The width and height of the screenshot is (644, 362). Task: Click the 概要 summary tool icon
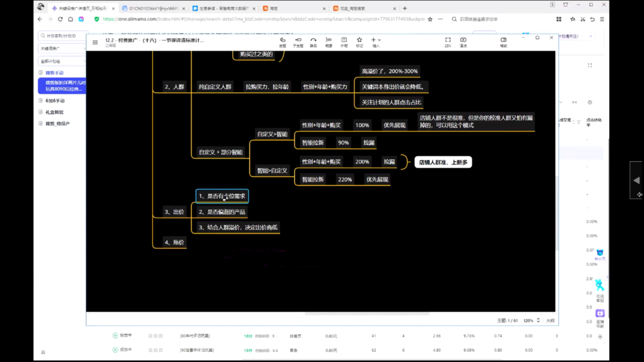[x=328, y=40]
